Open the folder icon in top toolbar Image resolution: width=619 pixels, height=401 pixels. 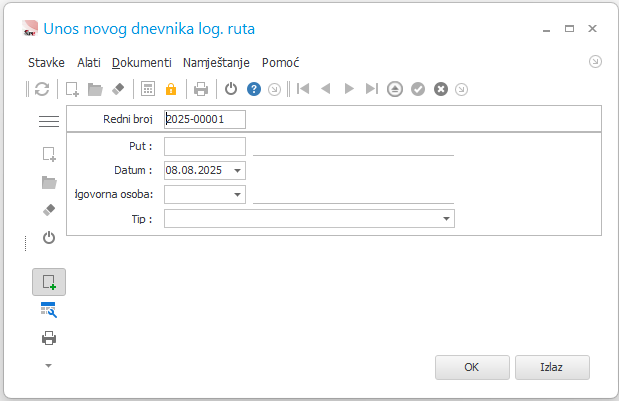[x=95, y=89]
